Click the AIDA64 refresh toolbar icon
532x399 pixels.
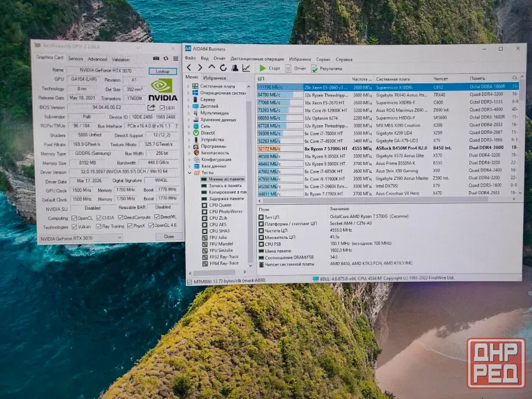(223, 68)
